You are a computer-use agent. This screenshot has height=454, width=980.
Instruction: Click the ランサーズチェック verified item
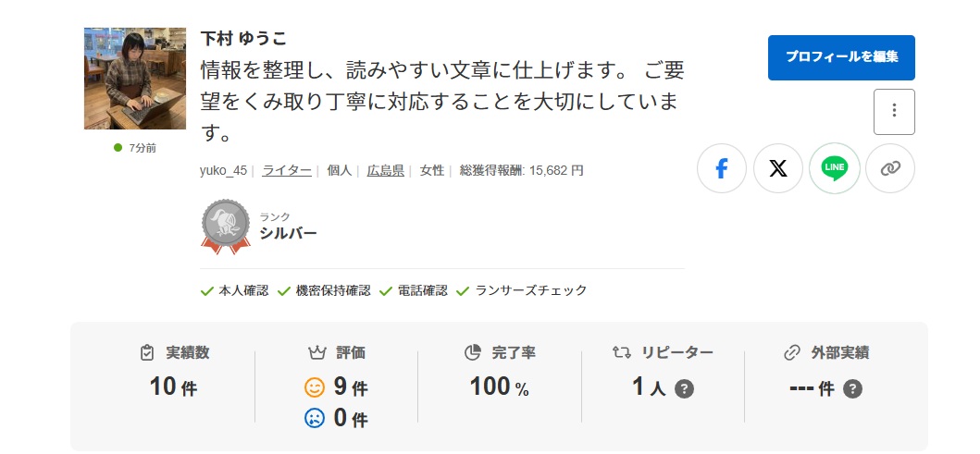pos(464,290)
